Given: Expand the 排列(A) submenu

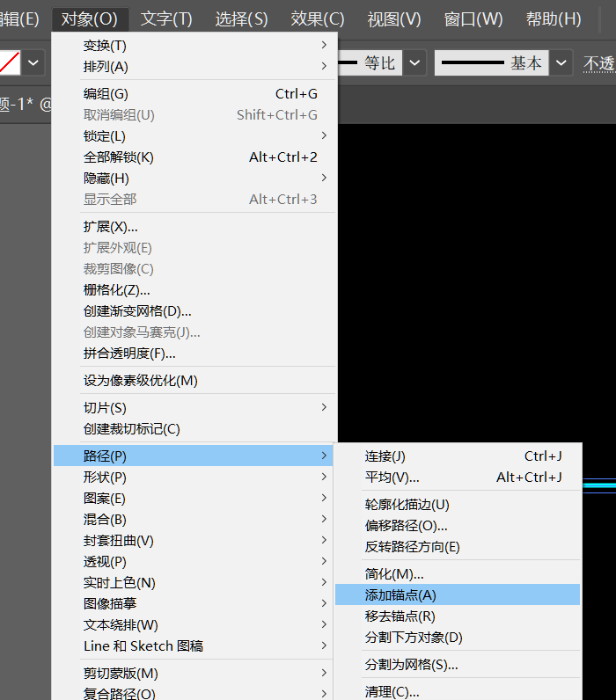Looking at the screenshot, I should [194, 67].
